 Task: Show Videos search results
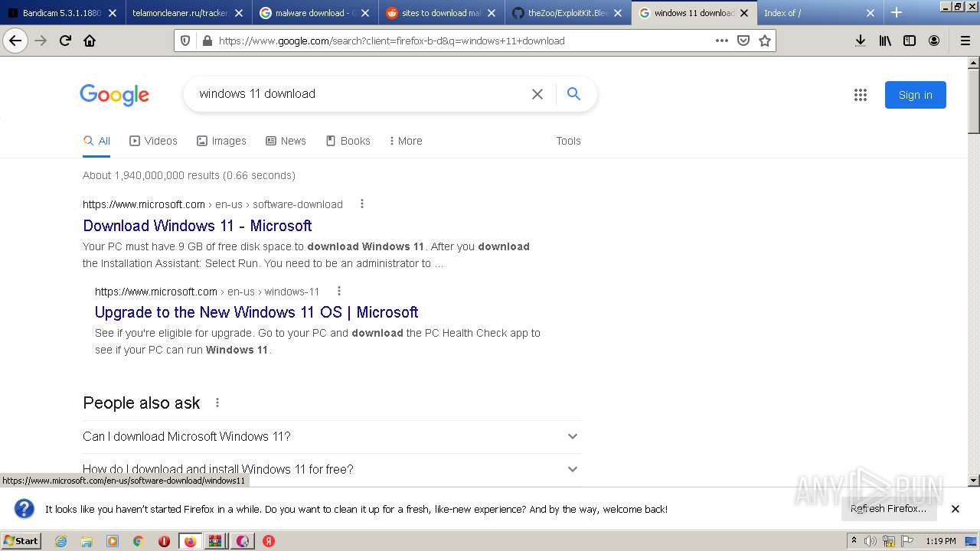pos(153,141)
